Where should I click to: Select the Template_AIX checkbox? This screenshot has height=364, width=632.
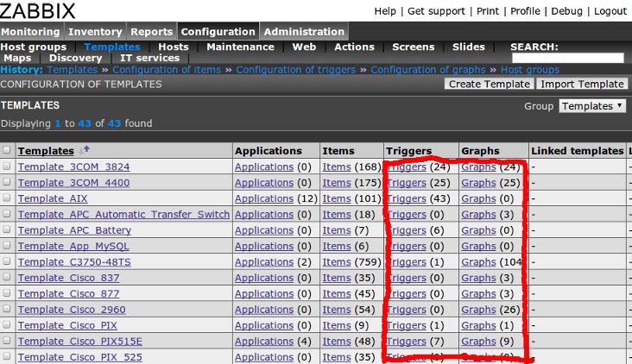(6, 198)
